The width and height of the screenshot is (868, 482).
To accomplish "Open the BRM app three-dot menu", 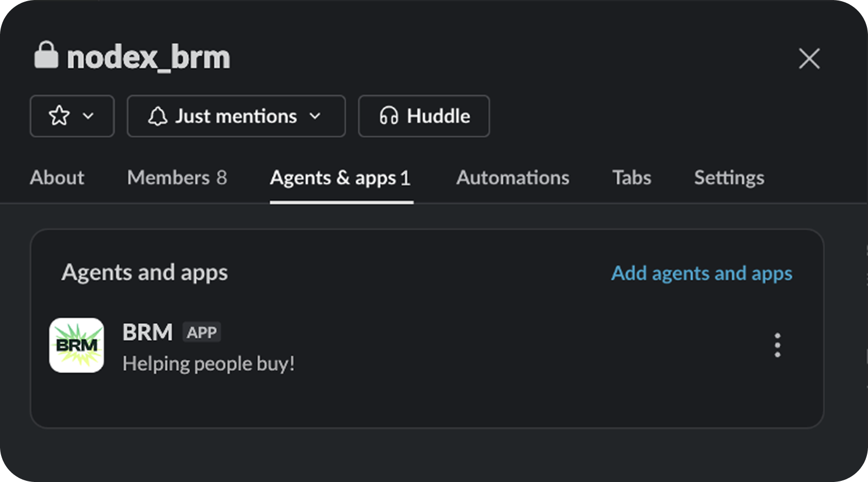I will [777, 345].
